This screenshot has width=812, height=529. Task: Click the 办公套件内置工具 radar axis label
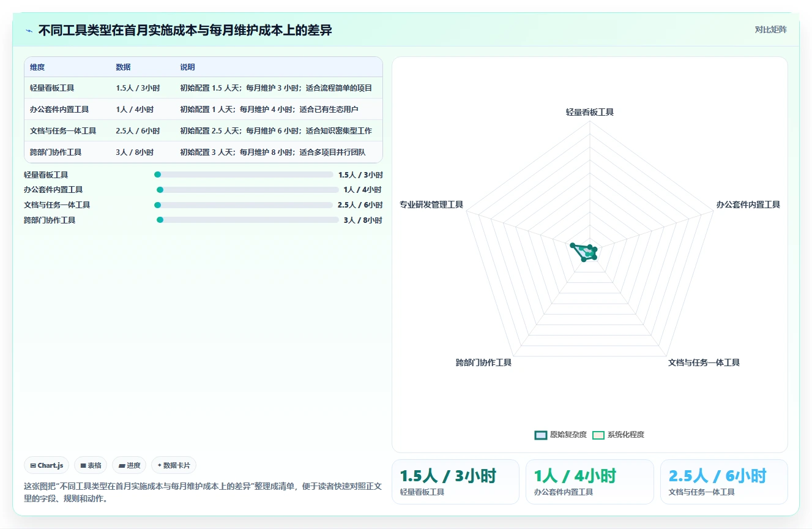click(748, 204)
